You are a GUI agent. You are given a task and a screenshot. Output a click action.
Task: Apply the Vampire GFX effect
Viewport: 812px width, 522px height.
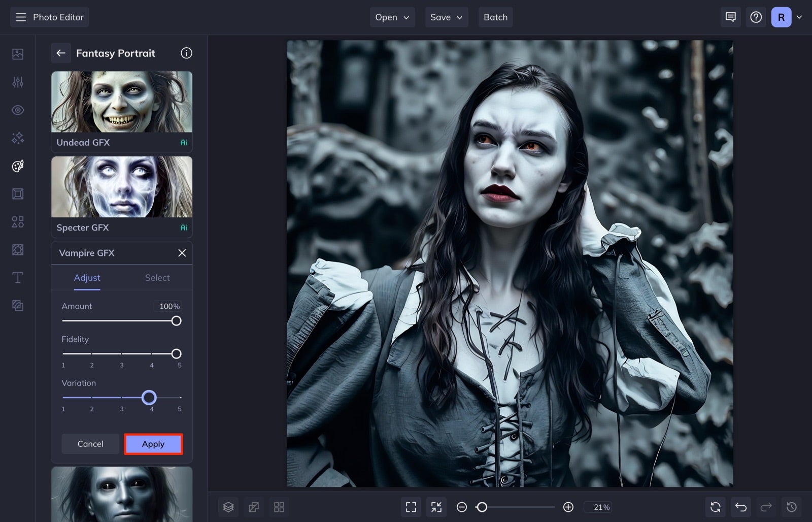[x=153, y=443]
